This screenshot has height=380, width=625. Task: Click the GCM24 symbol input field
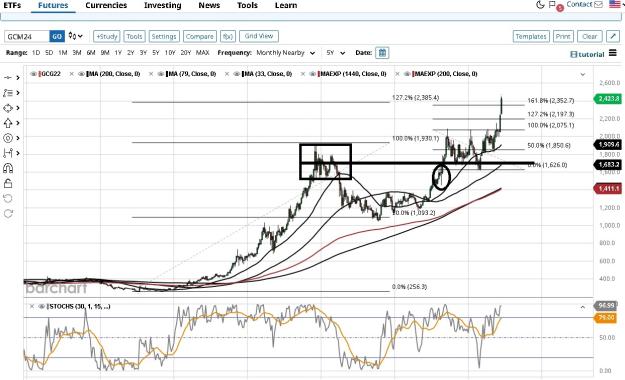click(x=27, y=36)
